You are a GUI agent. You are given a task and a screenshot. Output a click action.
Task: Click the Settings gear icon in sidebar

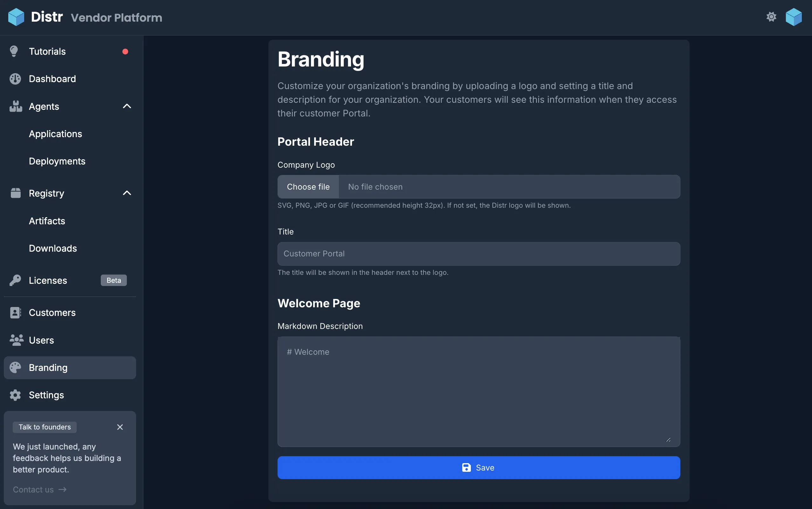click(x=15, y=395)
